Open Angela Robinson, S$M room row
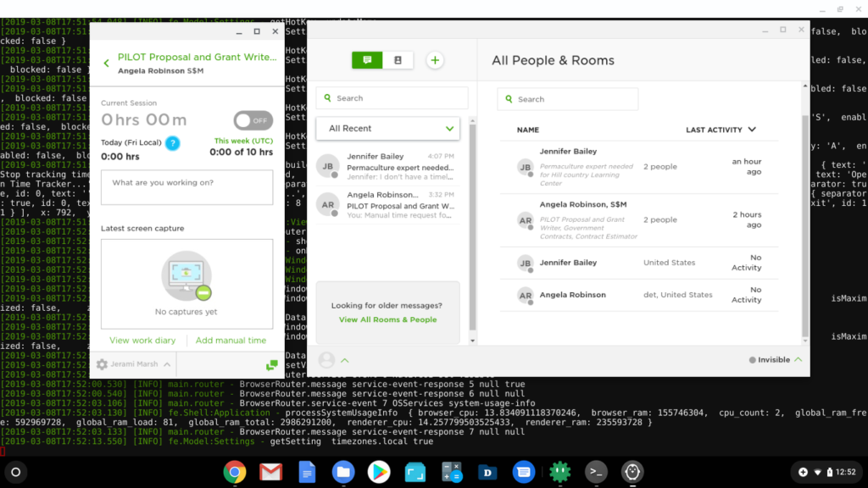Image resolution: width=868 pixels, height=488 pixels. (x=639, y=220)
